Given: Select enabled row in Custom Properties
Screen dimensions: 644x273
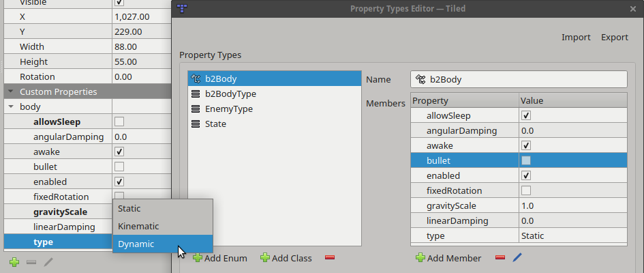Looking at the screenshot, I should click(x=87, y=182).
